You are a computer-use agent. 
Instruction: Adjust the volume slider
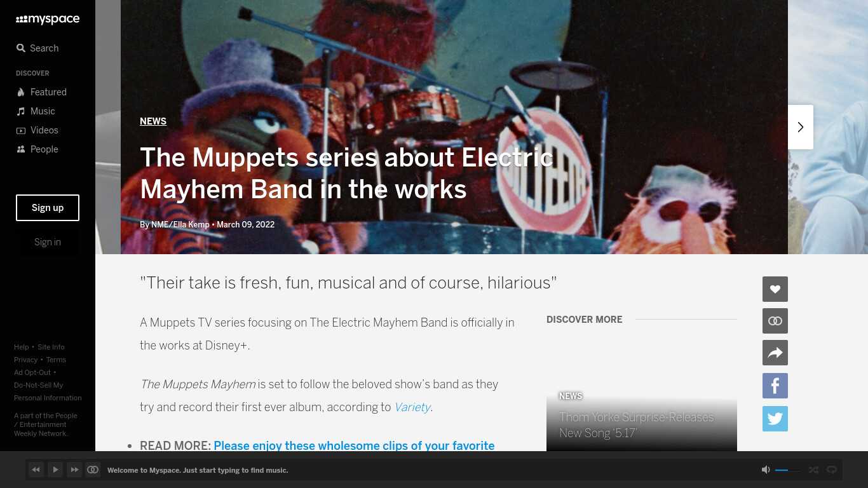click(x=787, y=470)
